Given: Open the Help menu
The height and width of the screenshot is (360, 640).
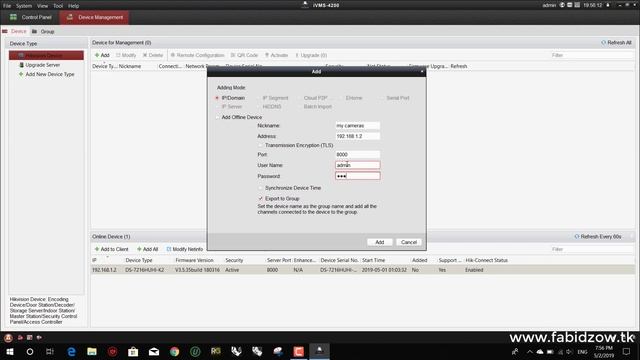Looking at the screenshot, I should [73, 6].
